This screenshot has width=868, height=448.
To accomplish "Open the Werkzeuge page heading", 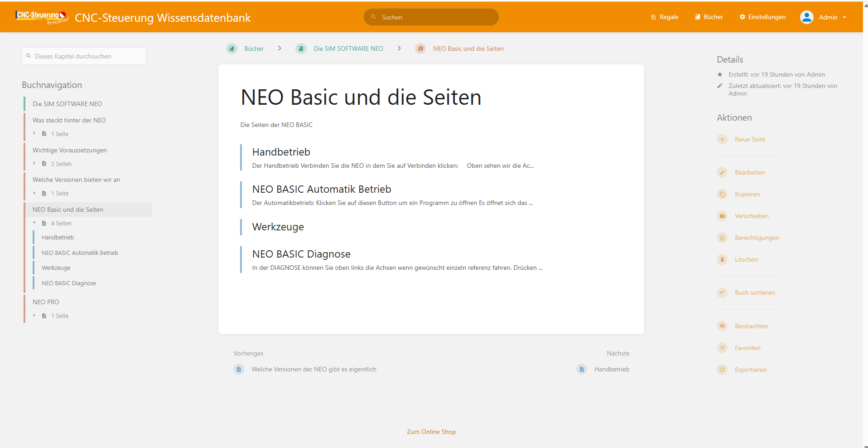I will [278, 227].
